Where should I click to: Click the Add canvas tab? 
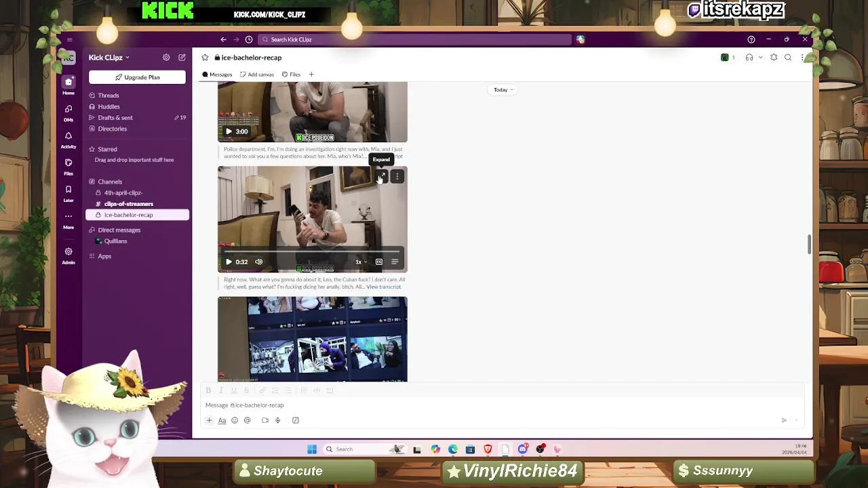pyautogui.click(x=257, y=75)
